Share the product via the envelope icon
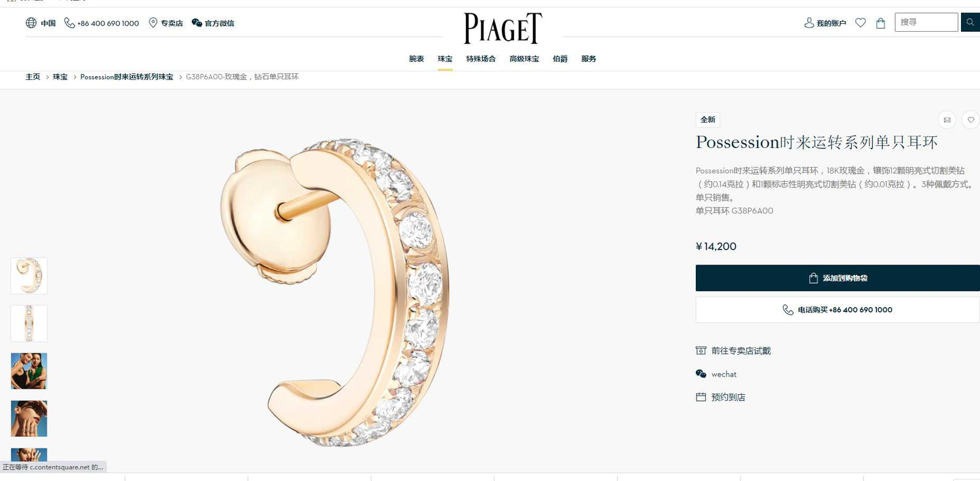This screenshot has height=481, width=980. [947, 120]
